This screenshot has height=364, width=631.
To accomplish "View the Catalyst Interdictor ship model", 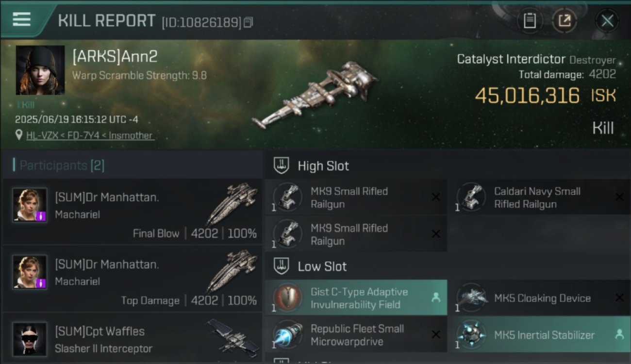I will click(315, 96).
